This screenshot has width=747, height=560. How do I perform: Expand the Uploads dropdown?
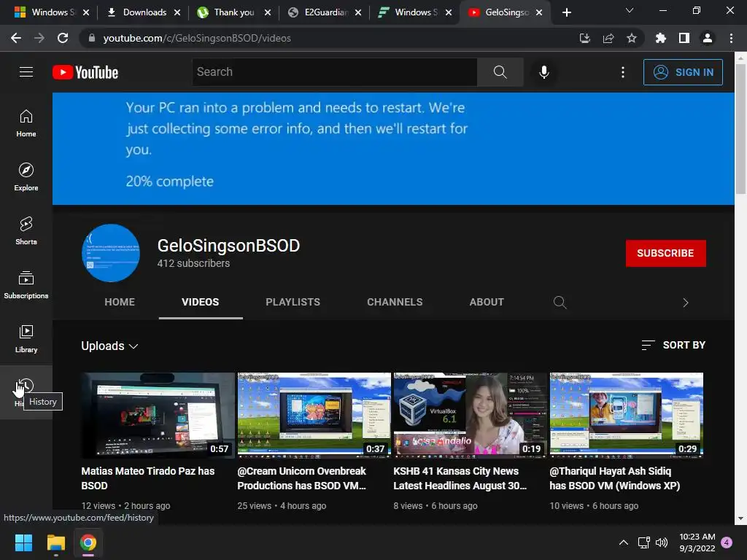(x=109, y=346)
